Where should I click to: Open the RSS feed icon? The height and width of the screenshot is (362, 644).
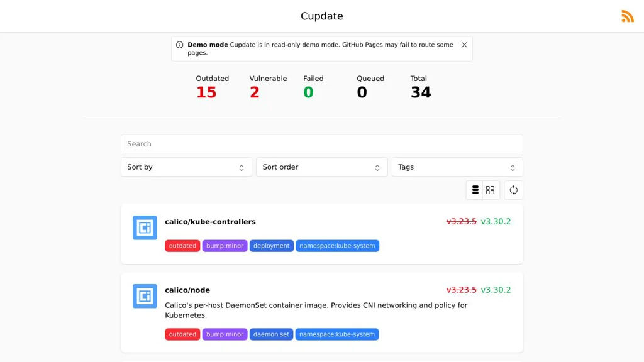click(x=627, y=16)
